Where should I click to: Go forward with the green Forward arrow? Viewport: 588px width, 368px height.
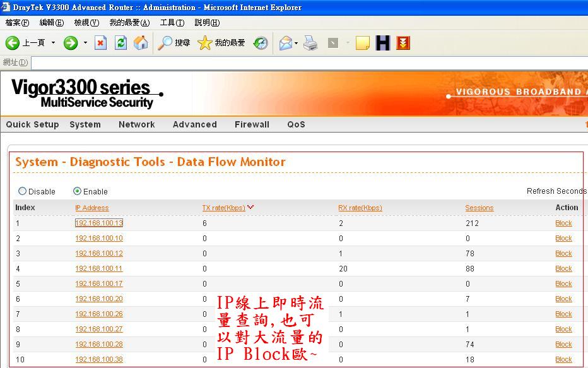[71, 43]
